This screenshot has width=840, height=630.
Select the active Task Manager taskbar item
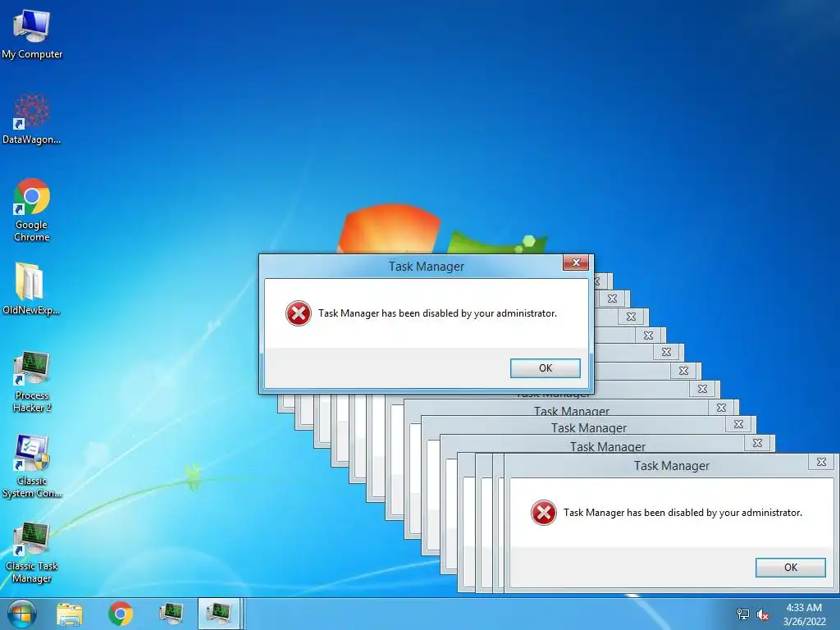(219, 614)
